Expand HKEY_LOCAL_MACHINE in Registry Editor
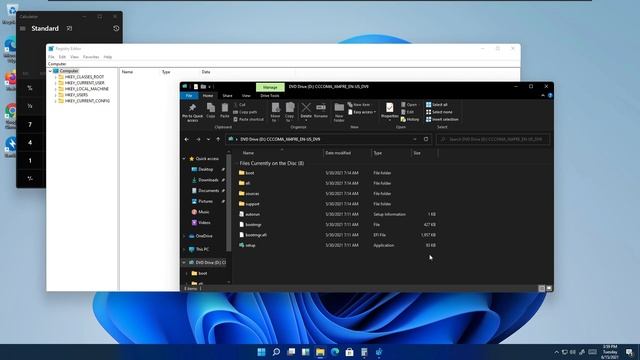This screenshot has width=640, height=360. (56, 89)
